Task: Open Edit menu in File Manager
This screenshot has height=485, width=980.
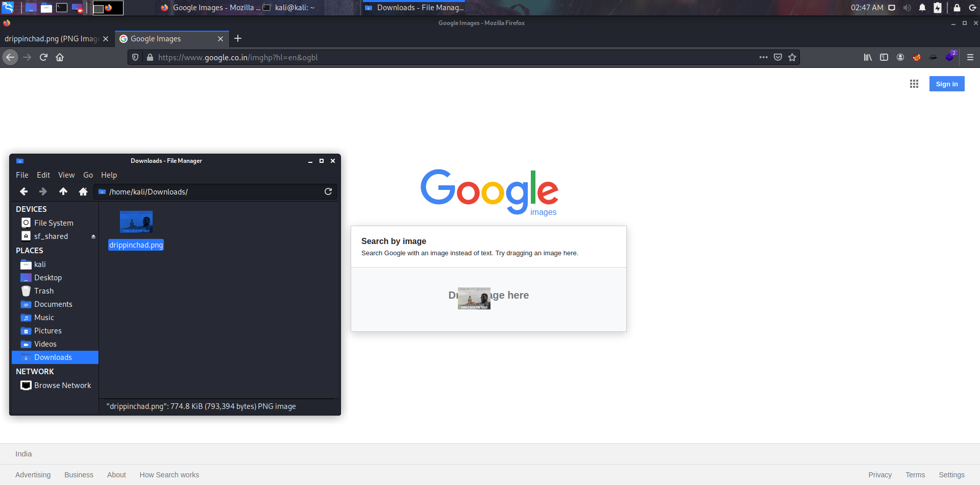Action: 43,175
